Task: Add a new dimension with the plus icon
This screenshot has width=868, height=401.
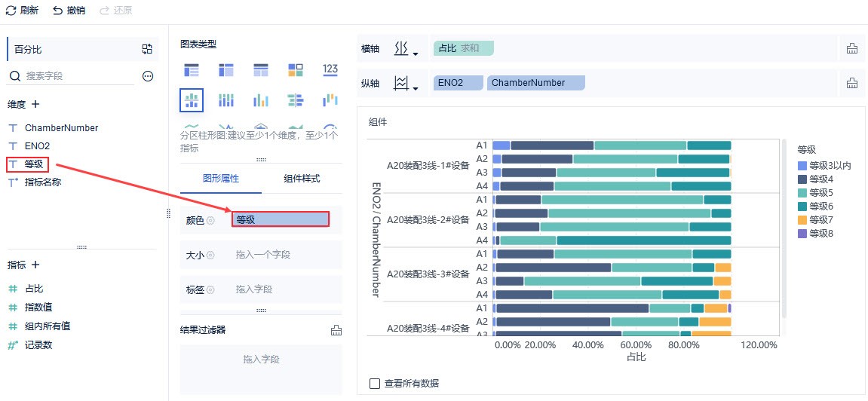Action: 35,104
